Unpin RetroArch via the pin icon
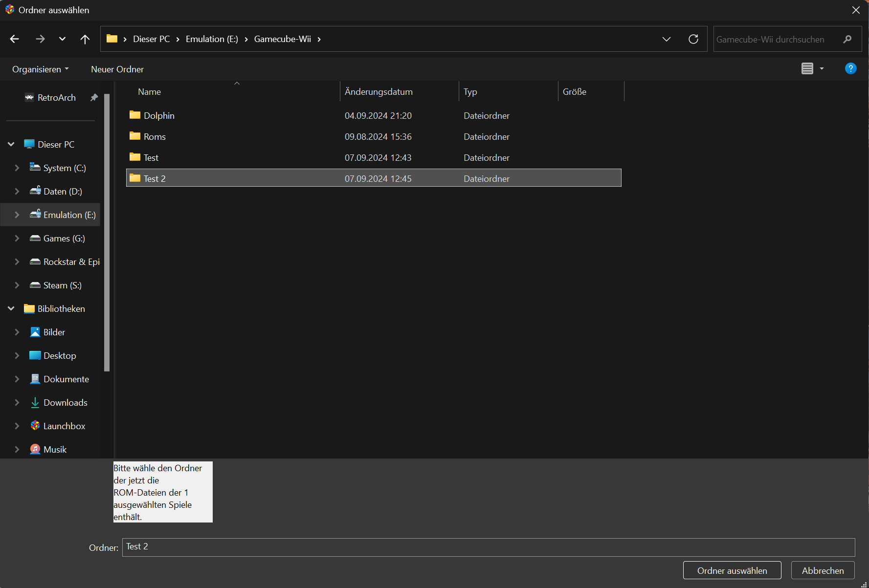 click(x=94, y=98)
